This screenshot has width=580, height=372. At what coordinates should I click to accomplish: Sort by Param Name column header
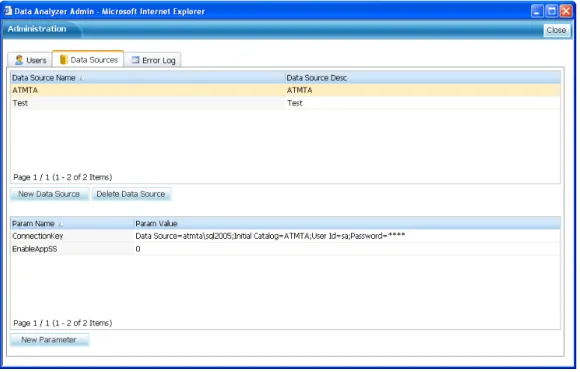tap(72, 224)
